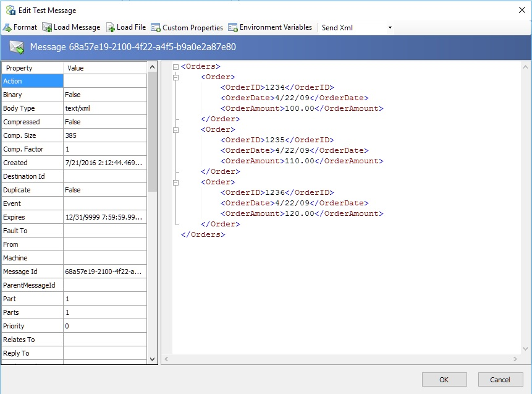Image resolution: width=532 pixels, height=394 pixels.
Task: Click the property grid vertical scrollbar thumb
Action: click(x=153, y=132)
